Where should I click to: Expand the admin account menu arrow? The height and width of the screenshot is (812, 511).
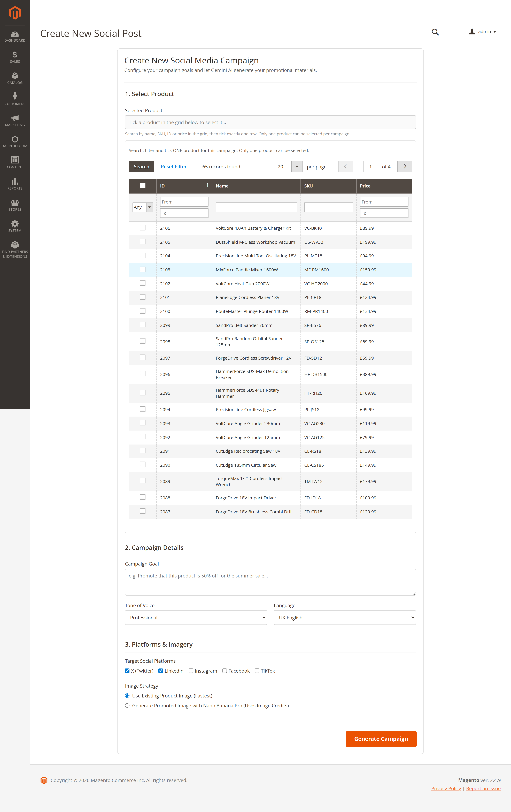coord(494,32)
